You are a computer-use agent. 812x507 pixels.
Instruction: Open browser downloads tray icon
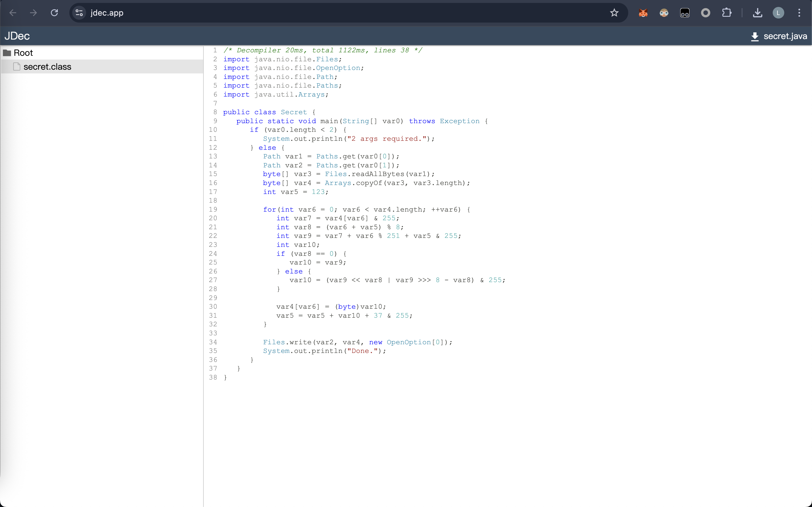tap(757, 13)
